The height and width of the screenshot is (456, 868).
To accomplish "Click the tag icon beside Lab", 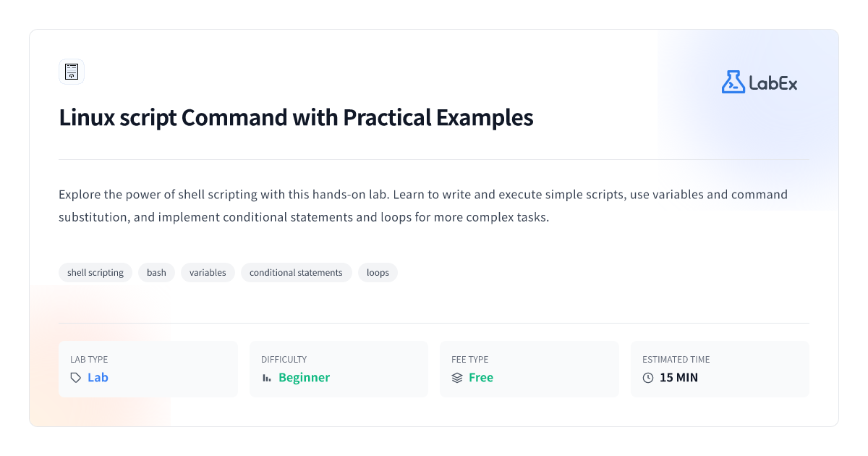I will 76,378.
